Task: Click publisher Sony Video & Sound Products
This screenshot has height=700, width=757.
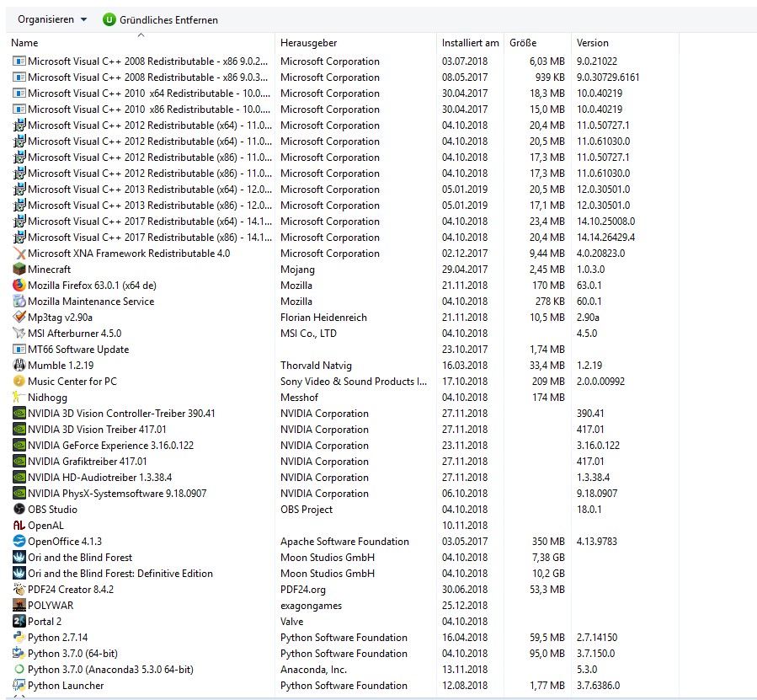Action: [354, 381]
